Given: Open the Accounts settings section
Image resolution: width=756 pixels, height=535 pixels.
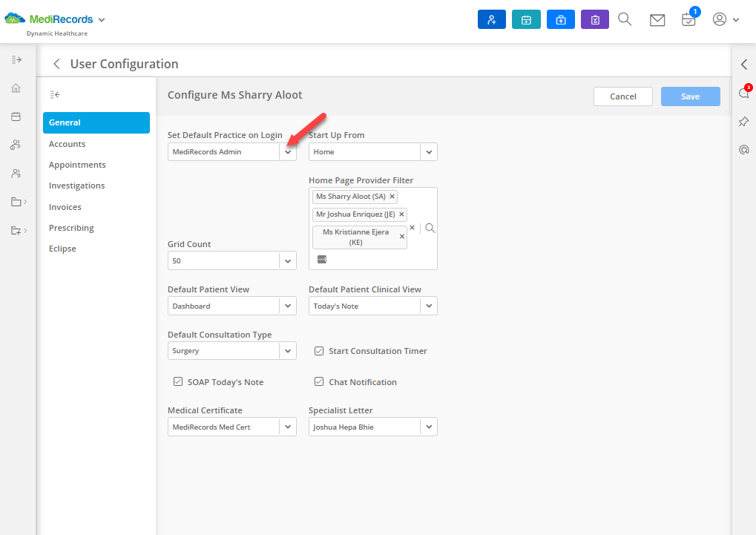Looking at the screenshot, I should [67, 144].
